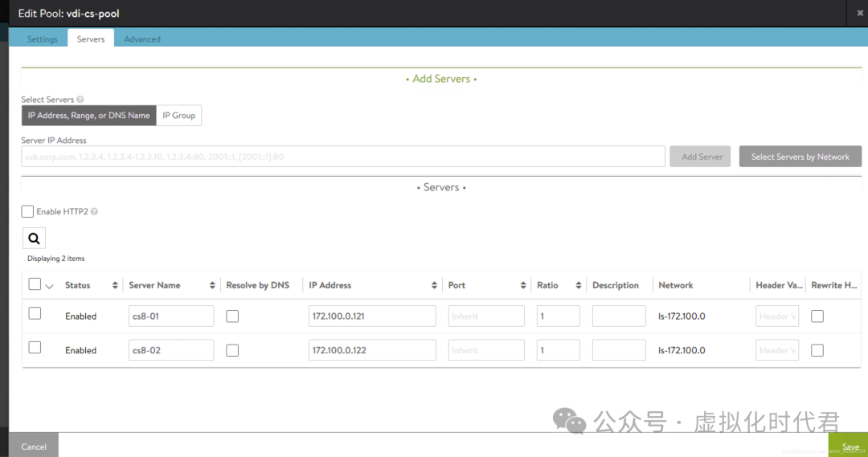The width and height of the screenshot is (868, 457).
Task: Sort servers by Ratio column
Action: [578, 285]
